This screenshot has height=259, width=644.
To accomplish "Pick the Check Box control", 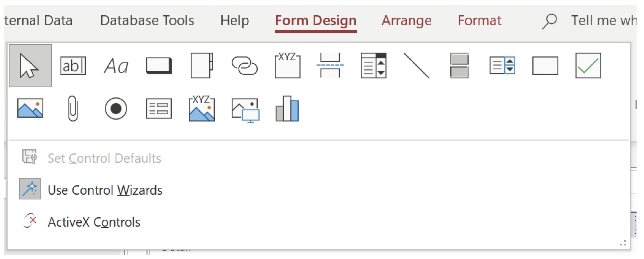I will tap(588, 66).
